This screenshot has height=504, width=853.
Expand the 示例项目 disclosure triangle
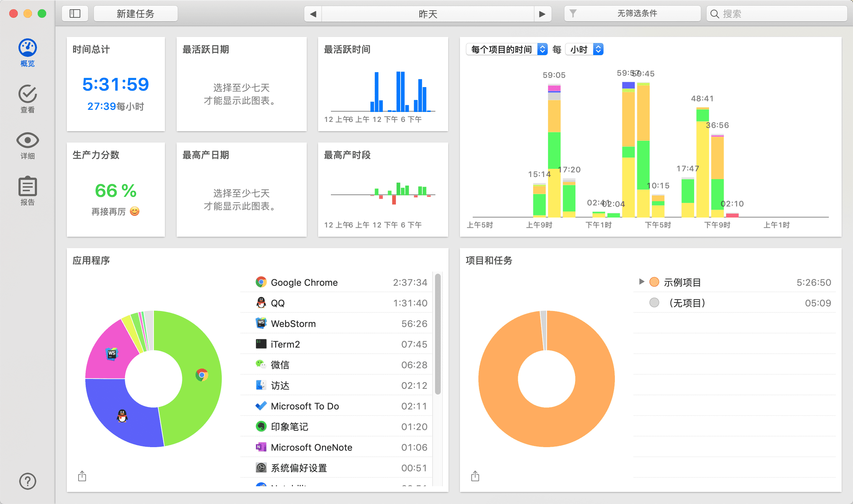(642, 282)
